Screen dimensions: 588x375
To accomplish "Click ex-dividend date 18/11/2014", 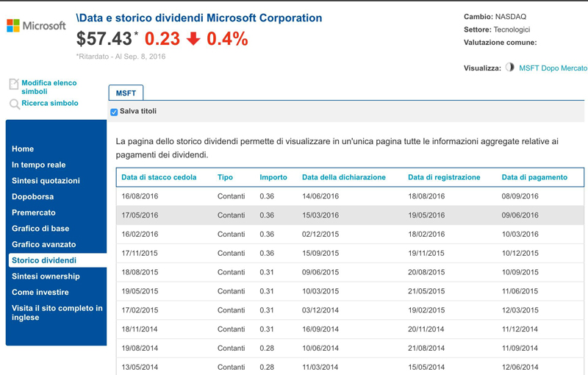I will coord(140,329).
